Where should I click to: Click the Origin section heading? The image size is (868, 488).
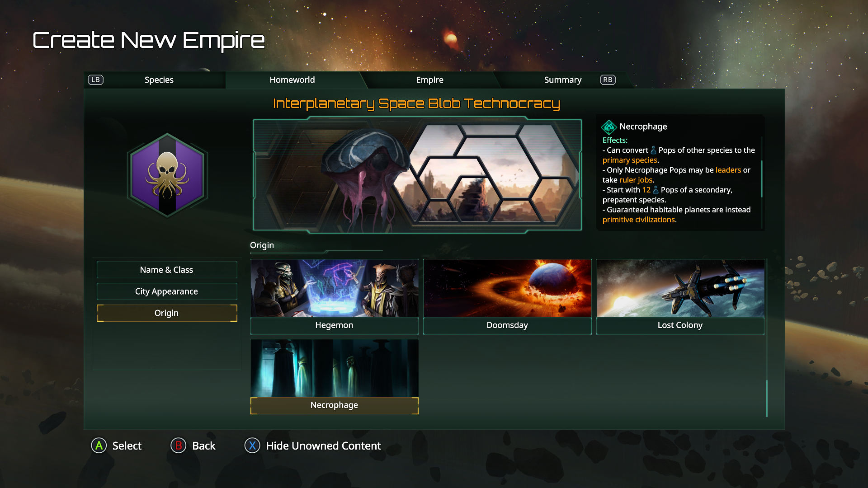262,245
